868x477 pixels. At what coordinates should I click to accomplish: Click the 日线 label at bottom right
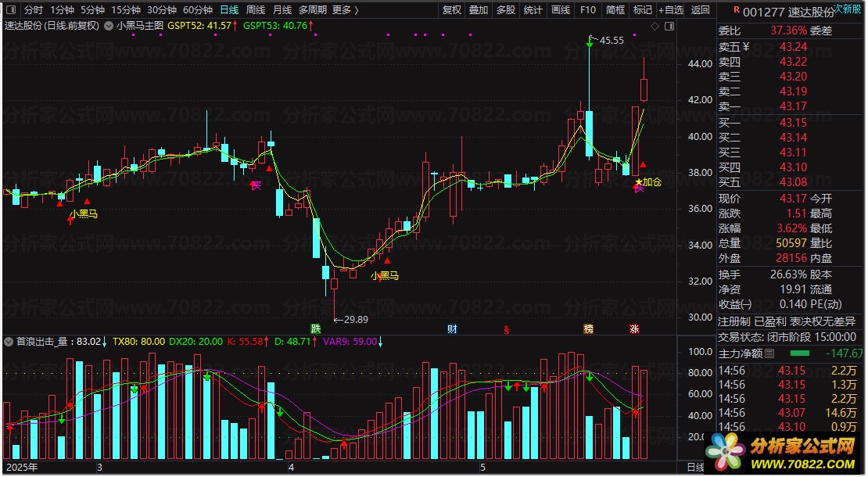tap(695, 468)
